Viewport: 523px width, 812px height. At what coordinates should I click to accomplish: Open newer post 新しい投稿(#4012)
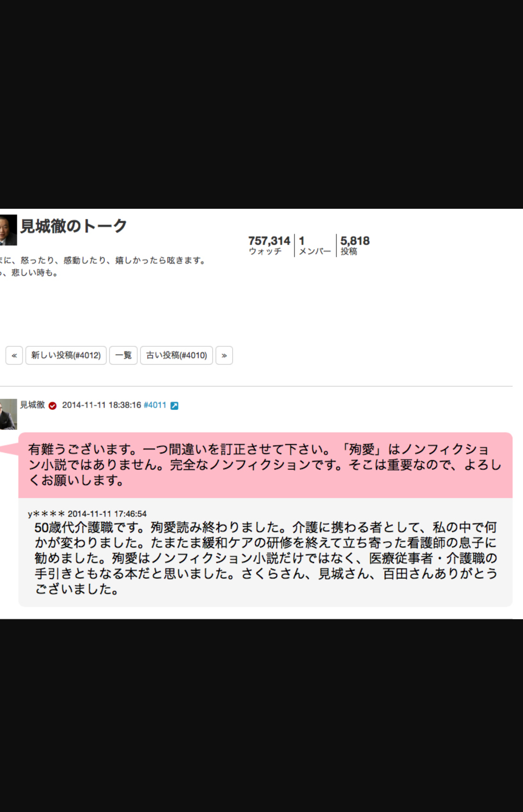pos(66,355)
